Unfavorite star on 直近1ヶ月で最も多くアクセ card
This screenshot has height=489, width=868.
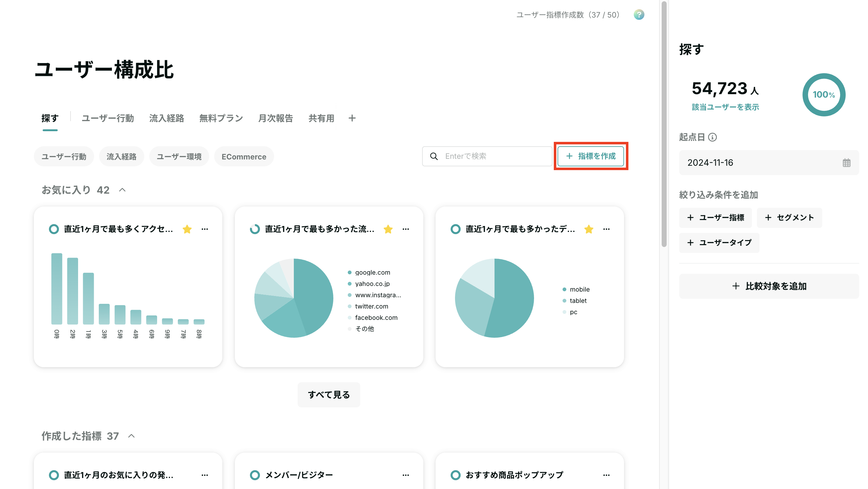[x=187, y=229]
